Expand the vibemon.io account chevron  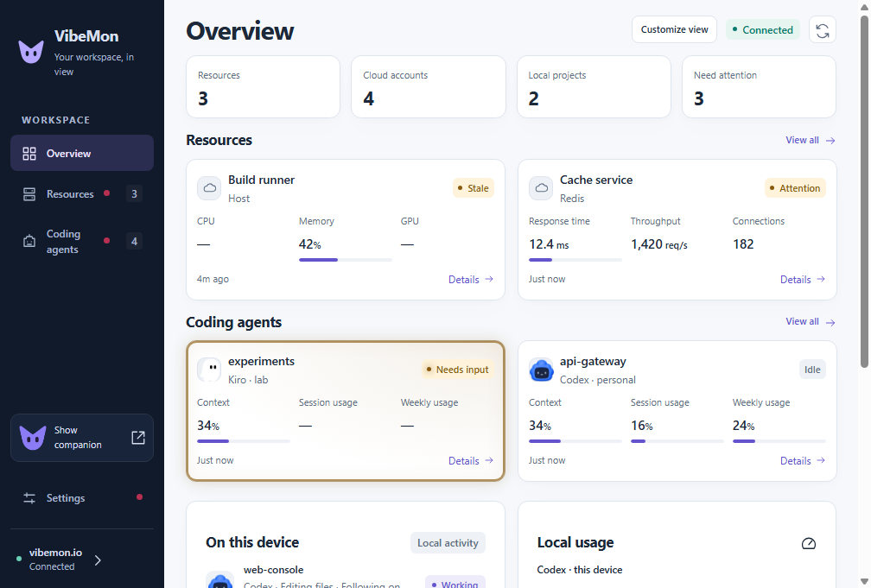(98, 560)
